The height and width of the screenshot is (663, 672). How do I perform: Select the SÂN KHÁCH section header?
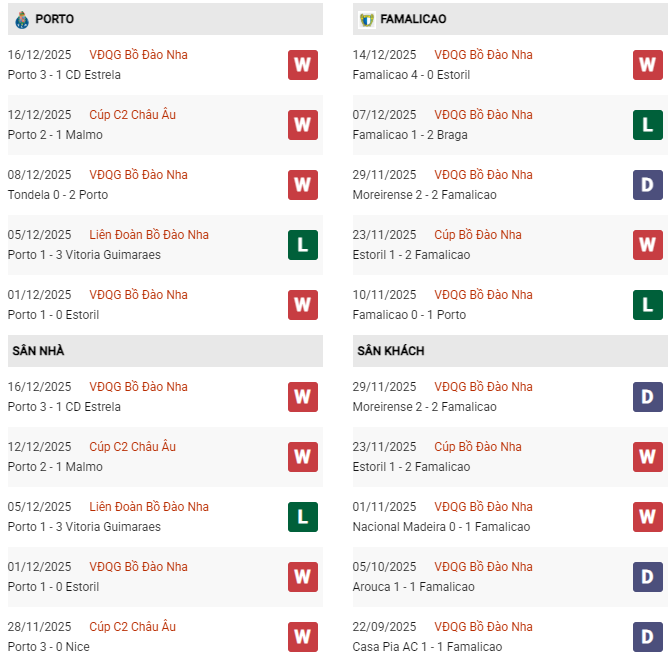click(x=390, y=351)
